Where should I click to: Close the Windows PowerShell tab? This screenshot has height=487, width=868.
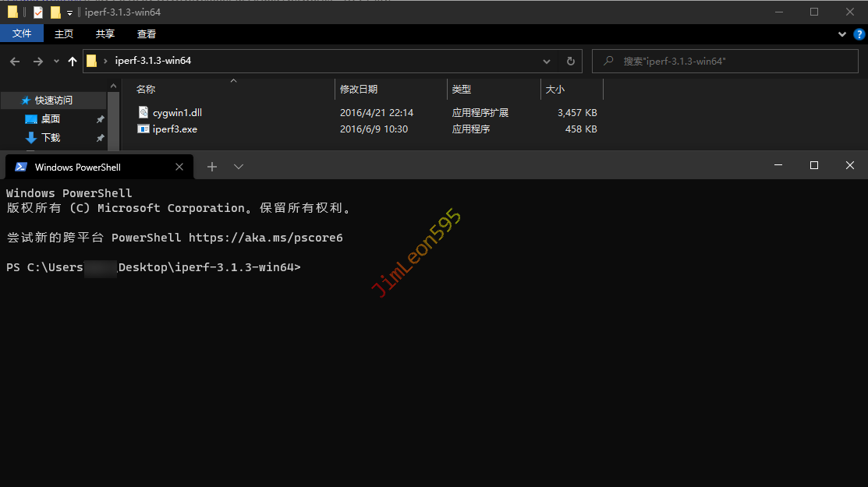coord(179,167)
